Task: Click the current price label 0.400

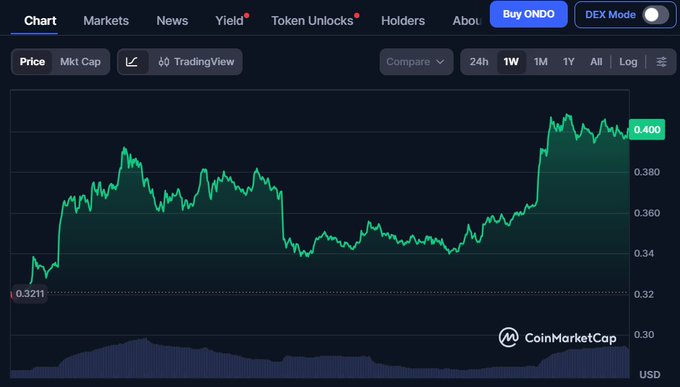Action: pyautogui.click(x=647, y=130)
